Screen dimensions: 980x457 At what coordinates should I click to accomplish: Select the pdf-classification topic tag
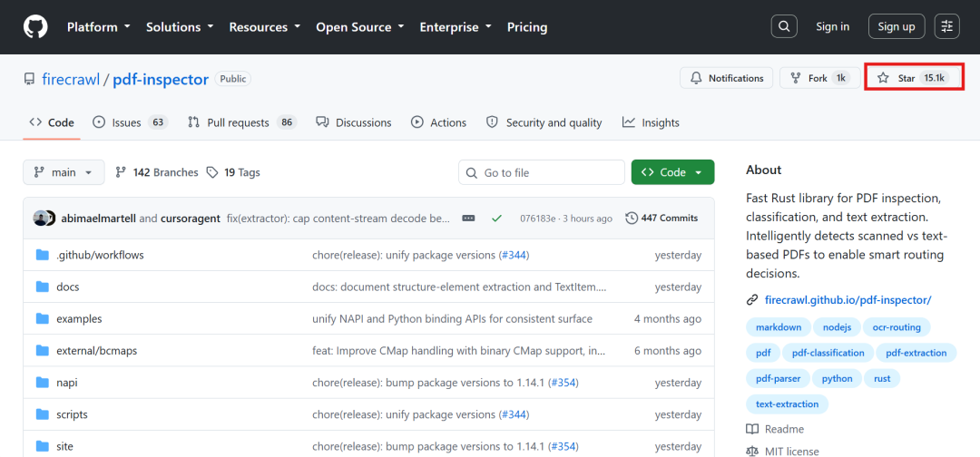coord(828,353)
